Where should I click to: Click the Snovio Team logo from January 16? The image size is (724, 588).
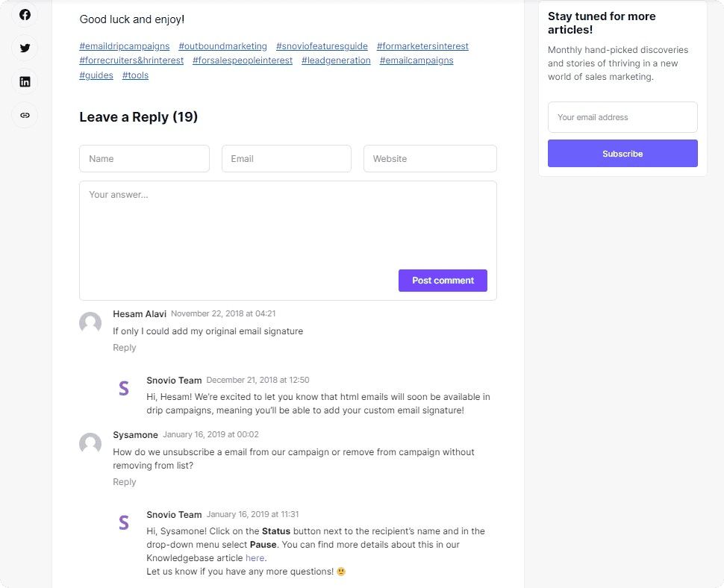point(124,523)
